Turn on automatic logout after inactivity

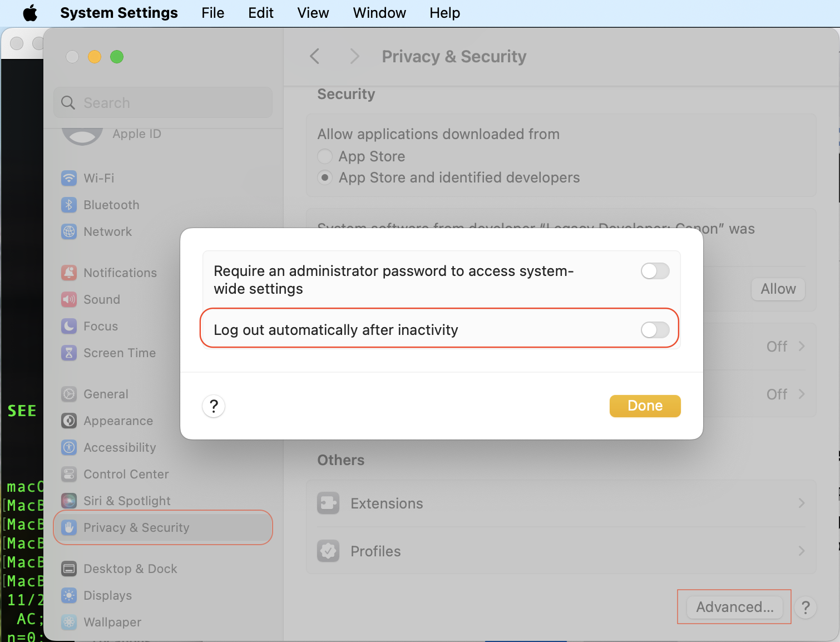coord(655,330)
